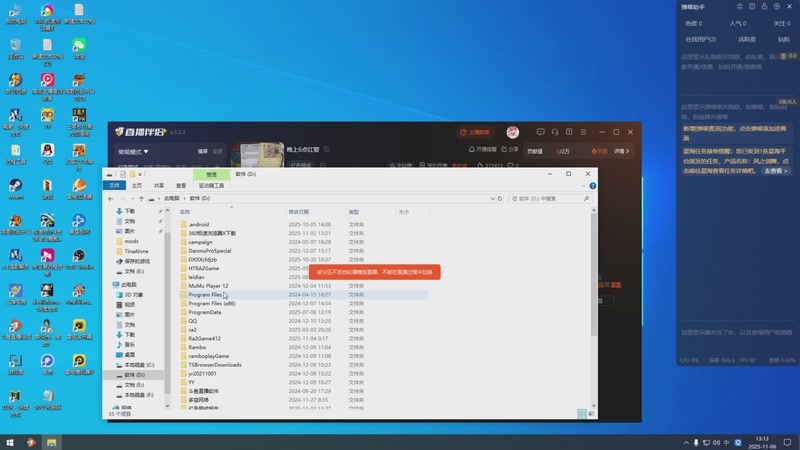The height and width of the screenshot is (450, 800).
Task: Click the microphone icon in system tray
Action: [696, 442]
